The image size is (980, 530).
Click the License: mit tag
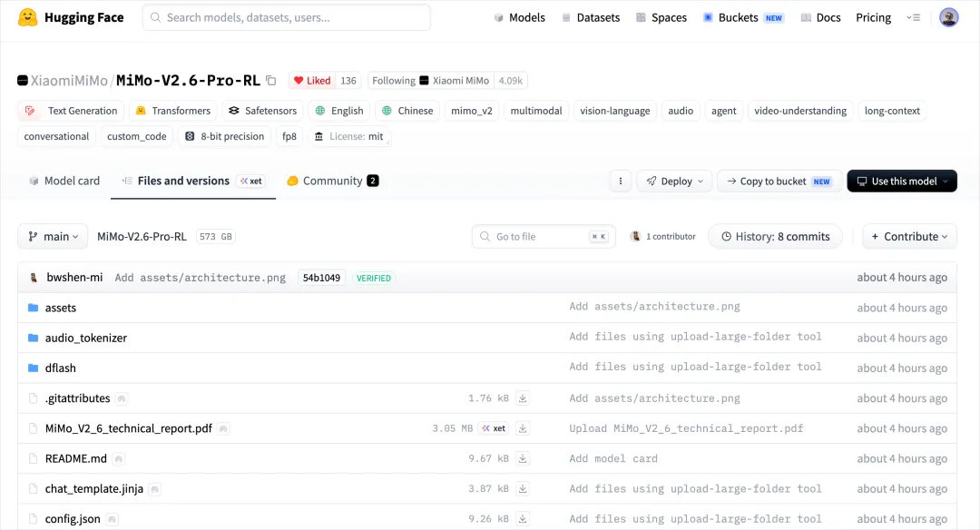coord(349,136)
